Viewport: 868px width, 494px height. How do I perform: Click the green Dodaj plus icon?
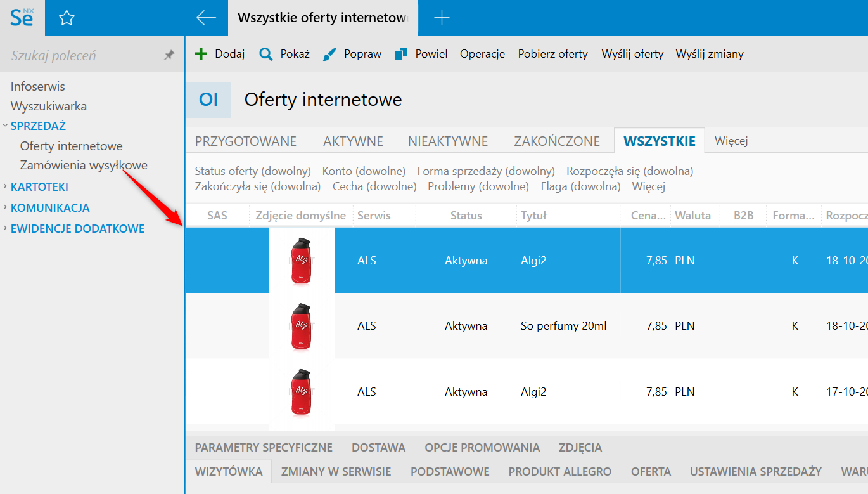201,54
